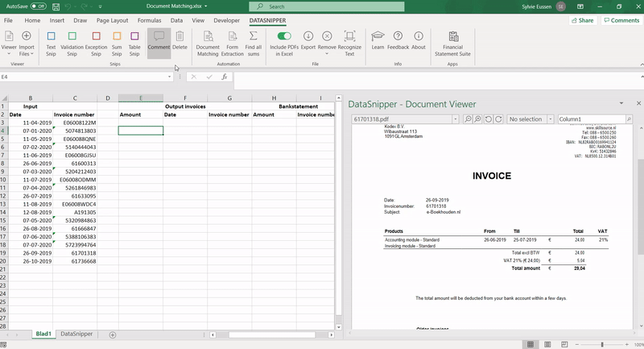Image resolution: width=644 pixels, height=349 pixels.
Task: Click the Save icon in title bar
Action: pyautogui.click(x=56, y=6)
